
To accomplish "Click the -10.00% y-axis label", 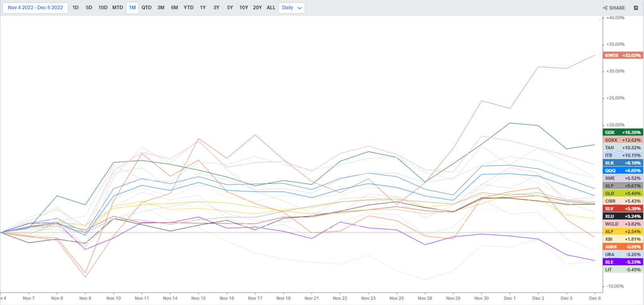I will pyautogui.click(x=615, y=286).
